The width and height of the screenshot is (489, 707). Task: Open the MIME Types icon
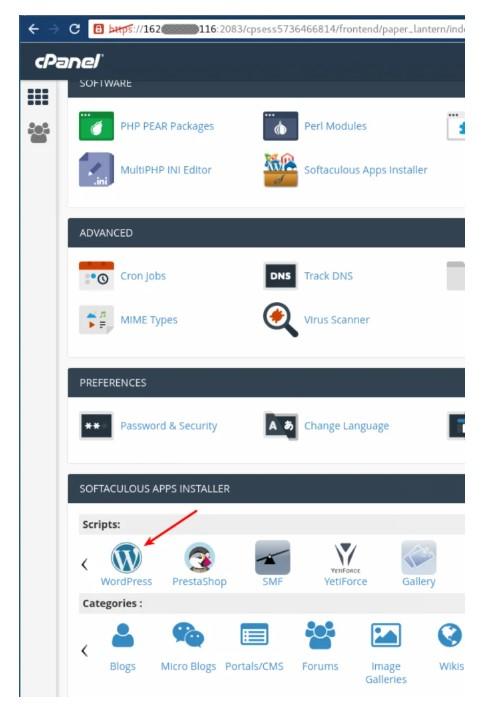click(96, 320)
